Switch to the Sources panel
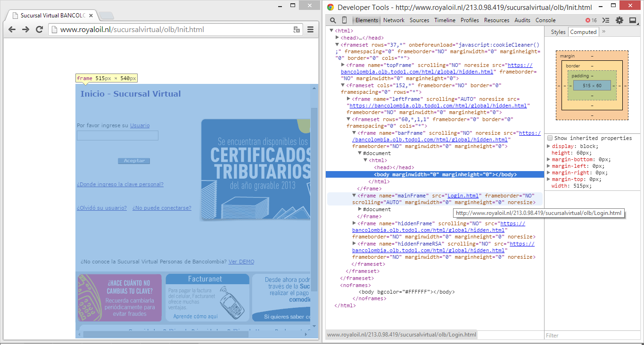This screenshot has height=345, width=644. click(x=419, y=20)
